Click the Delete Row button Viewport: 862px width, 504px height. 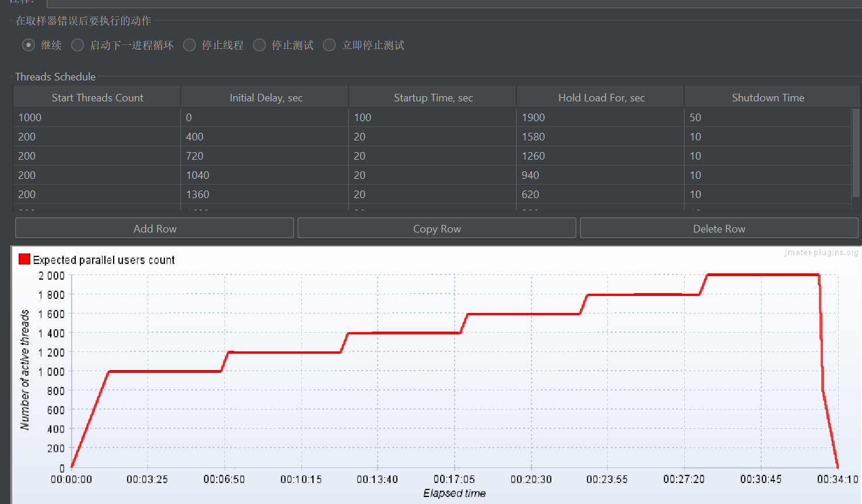719,228
